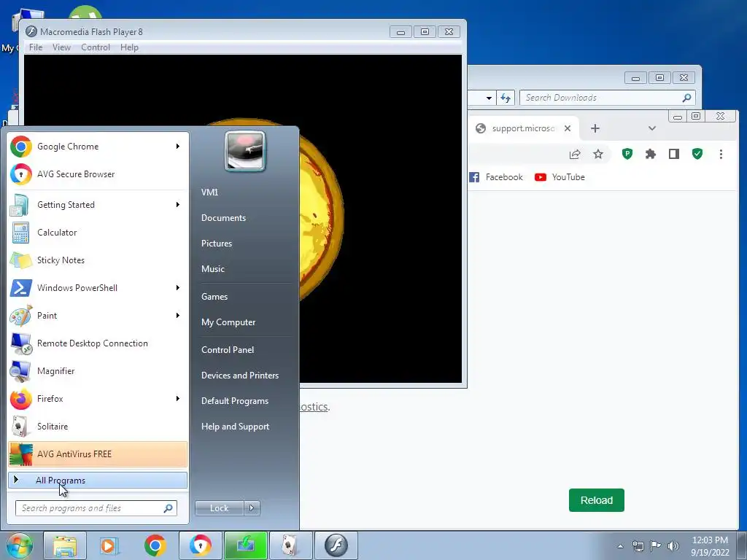Open Flash Player File menu
This screenshot has width=747, height=560.
36,47
